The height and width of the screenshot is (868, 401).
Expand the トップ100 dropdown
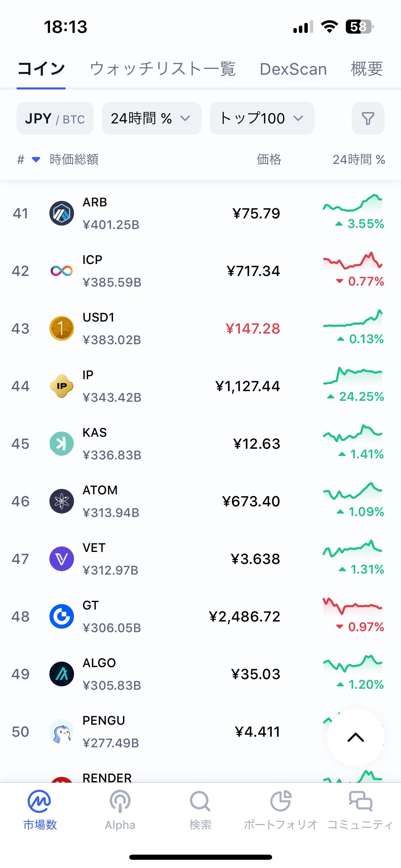(262, 118)
